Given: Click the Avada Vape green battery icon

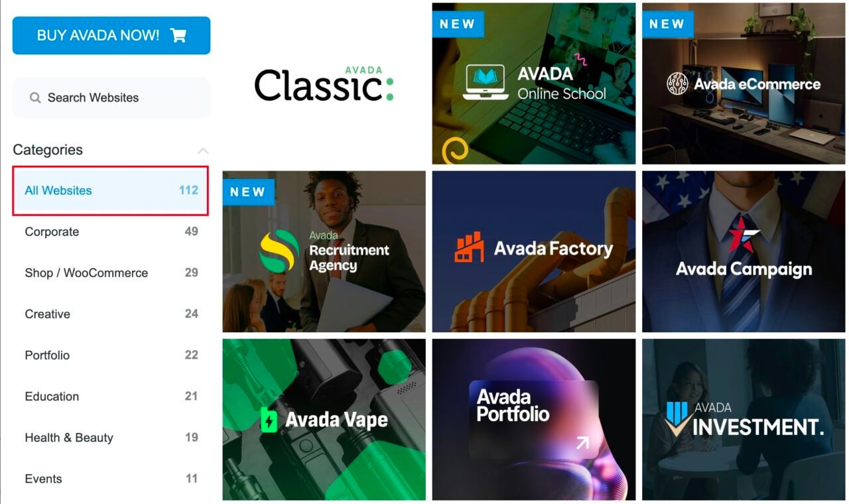Looking at the screenshot, I should point(269,420).
